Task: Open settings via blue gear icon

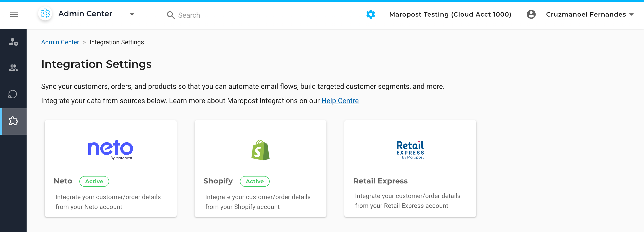Action: [x=371, y=14]
